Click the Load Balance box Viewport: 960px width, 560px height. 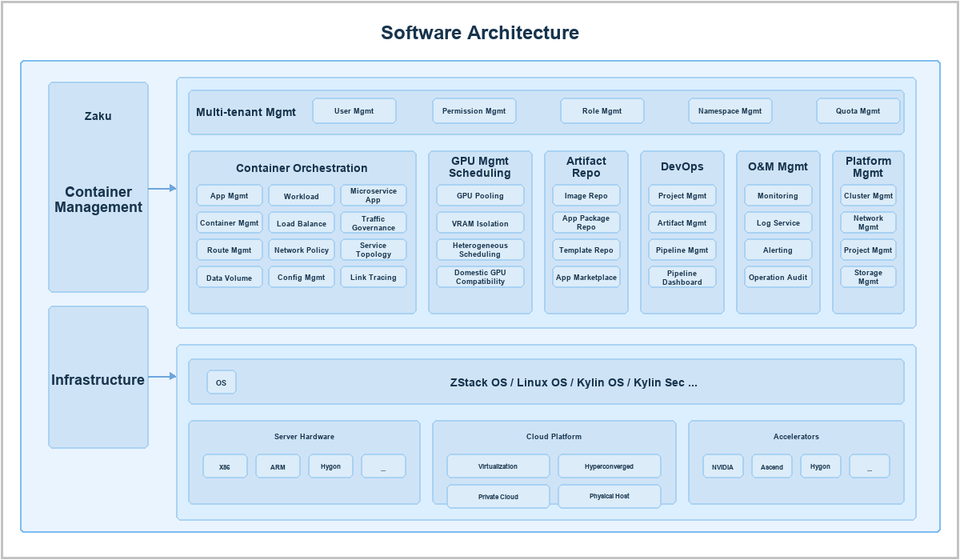tap(302, 223)
